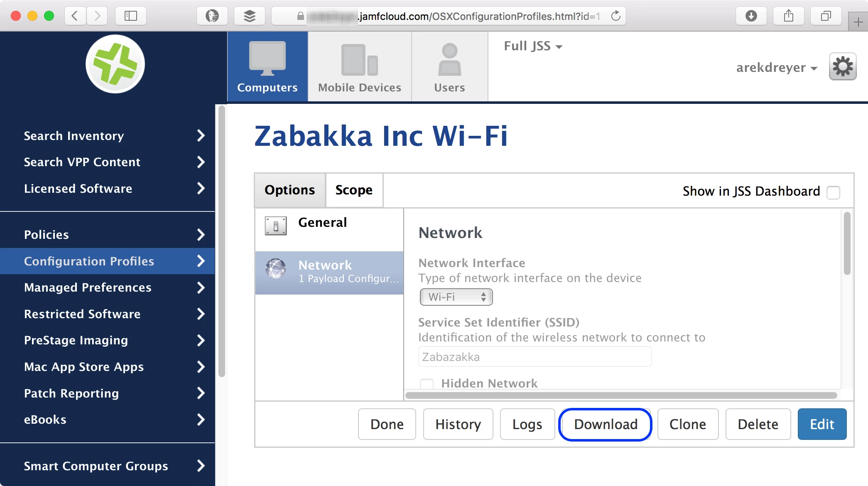Open the arekdreyer account menu

(x=777, y=67)
